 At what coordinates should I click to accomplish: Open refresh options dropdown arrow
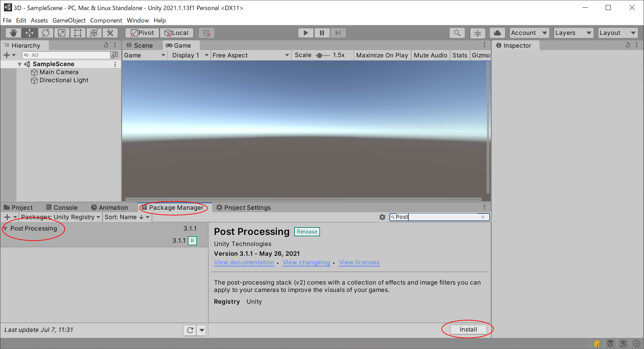202,330
